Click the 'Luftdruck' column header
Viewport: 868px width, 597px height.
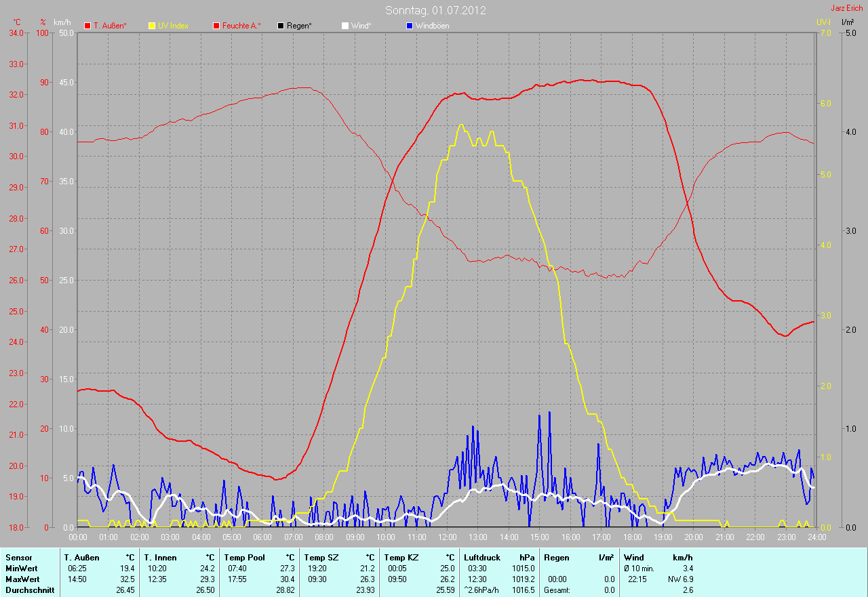pyautogui.click(x=482, y=558)
